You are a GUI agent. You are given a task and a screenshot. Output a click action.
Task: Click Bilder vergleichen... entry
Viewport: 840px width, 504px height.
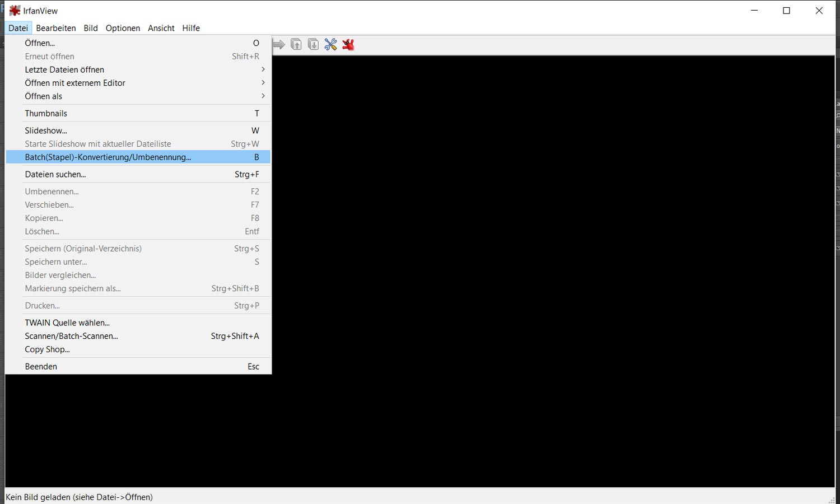tap(138, 276)
